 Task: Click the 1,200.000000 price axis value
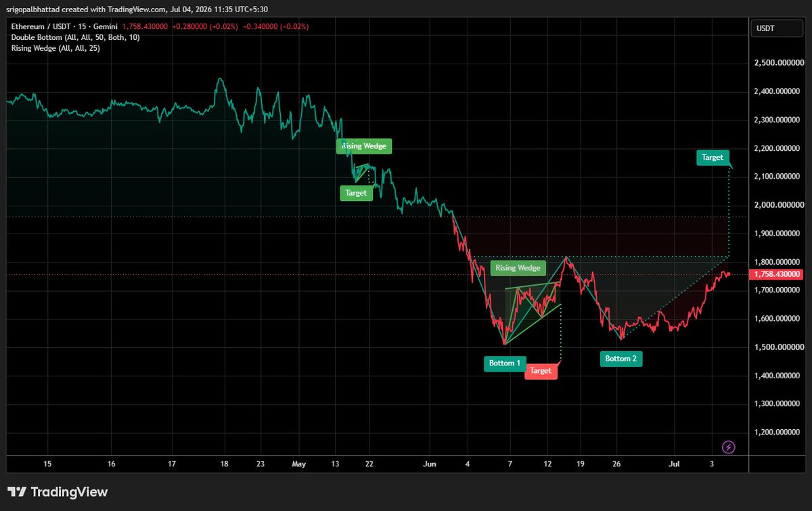(x=778, y=432)
